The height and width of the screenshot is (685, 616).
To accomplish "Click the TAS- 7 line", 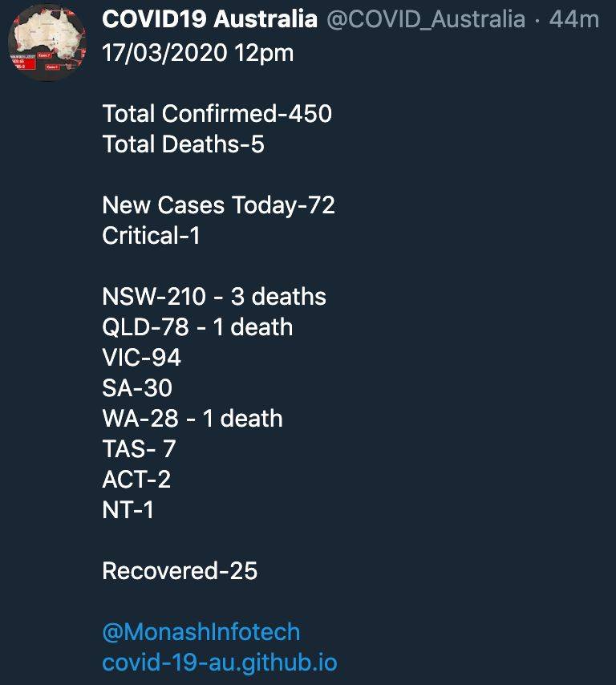I will (x=139, y=448).
